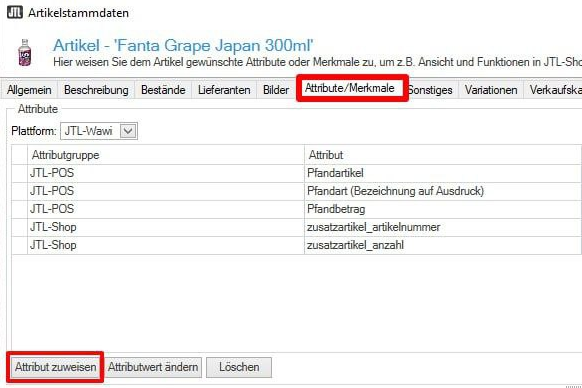
Task: Select JTL-Shop group cell of zusatzartikel_artikelnummer row
Action: [x=166, y=227]
